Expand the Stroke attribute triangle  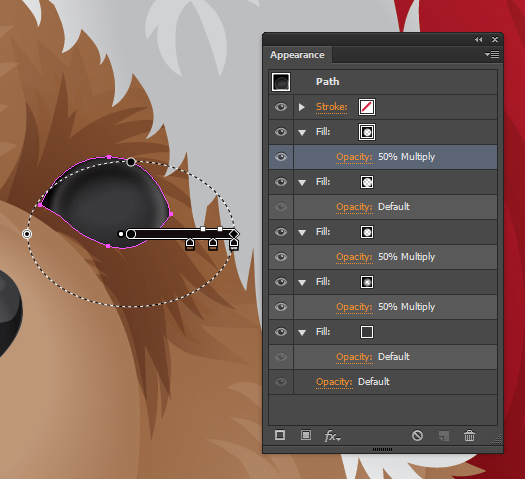[x=302, y=107]
